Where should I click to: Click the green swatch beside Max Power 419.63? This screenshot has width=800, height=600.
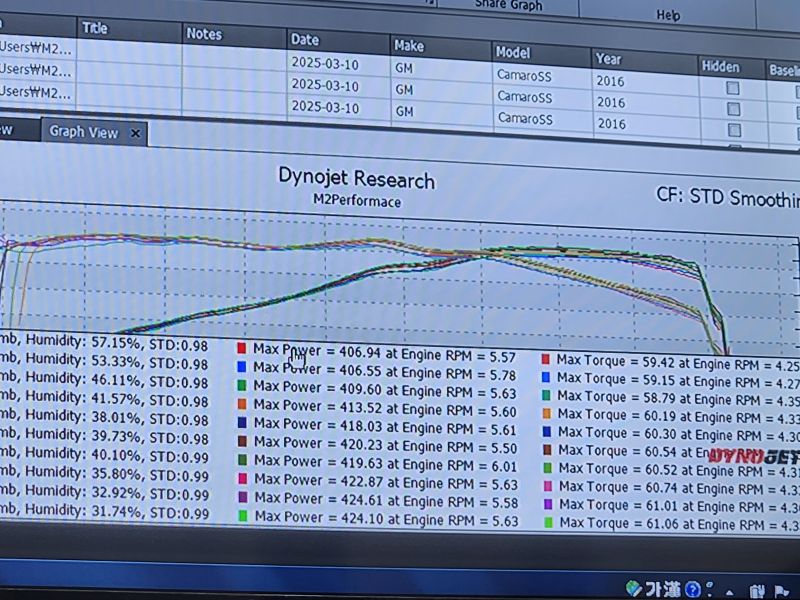tap(242, 460)
